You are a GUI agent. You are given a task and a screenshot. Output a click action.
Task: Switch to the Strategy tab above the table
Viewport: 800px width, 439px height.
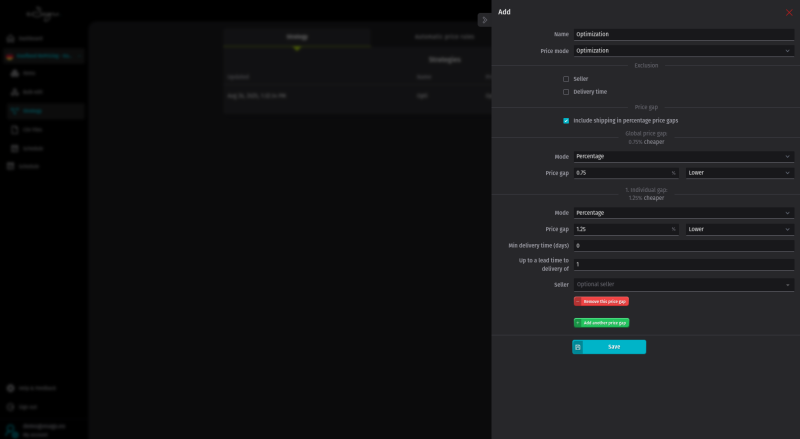click(297, 37)
